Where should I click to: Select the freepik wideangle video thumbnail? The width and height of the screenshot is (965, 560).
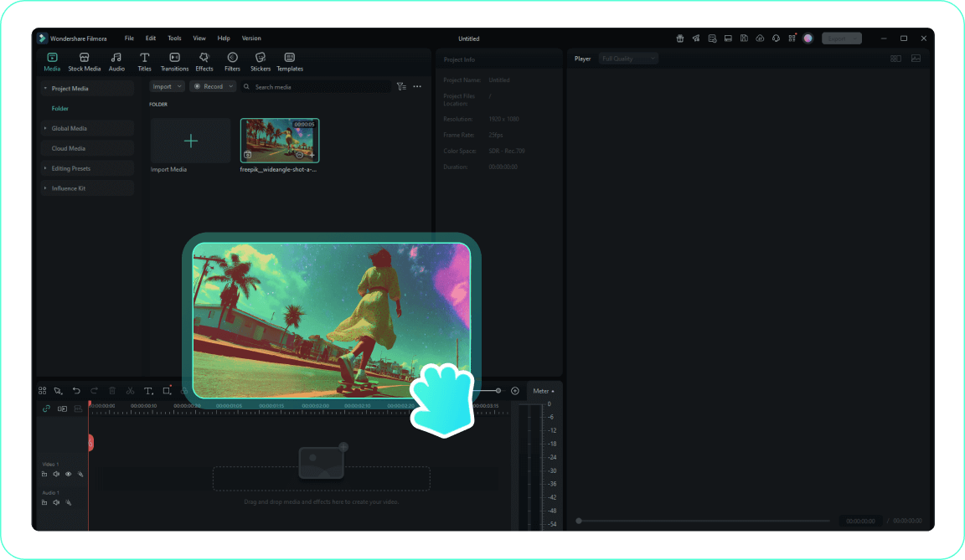point(280,141)
